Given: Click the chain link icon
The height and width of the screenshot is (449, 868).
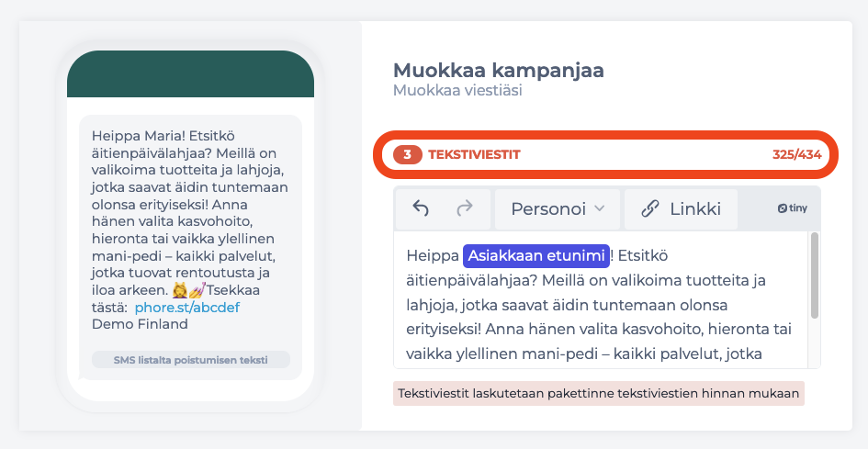Looking at the screenshot, I should pos(649,208).
